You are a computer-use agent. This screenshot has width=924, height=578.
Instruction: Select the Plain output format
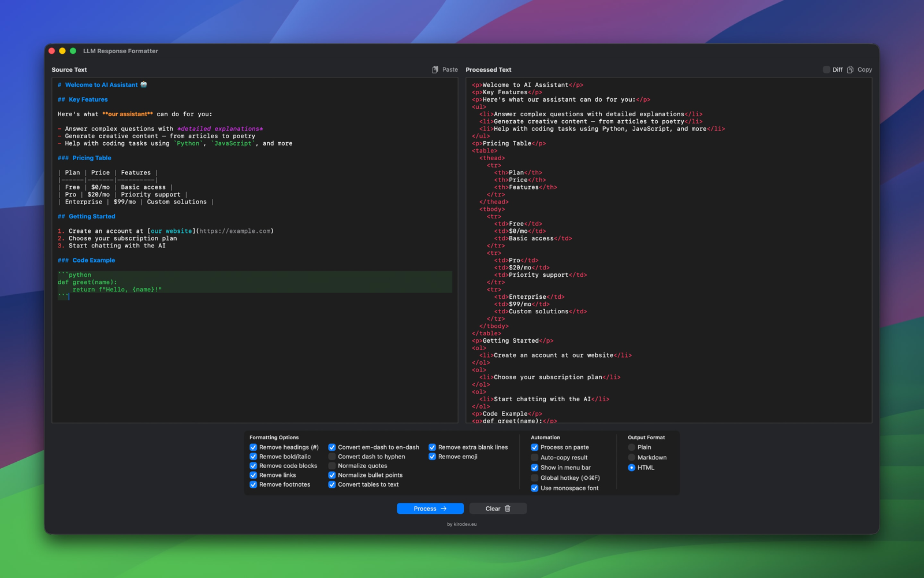point(631,447)
